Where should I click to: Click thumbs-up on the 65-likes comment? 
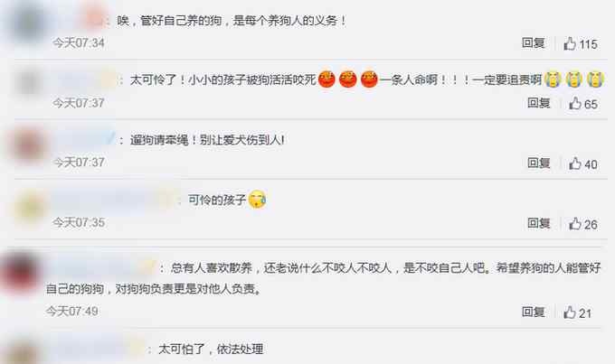(x=575, y=104)
